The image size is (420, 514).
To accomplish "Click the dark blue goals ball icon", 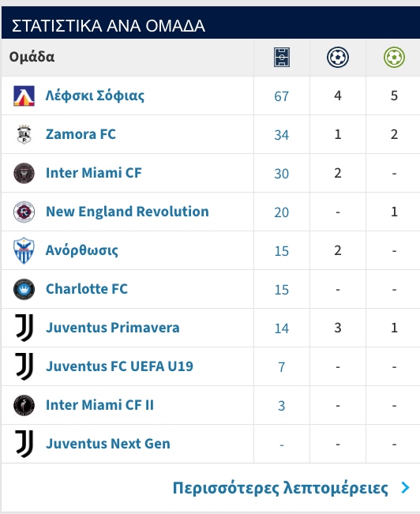I will (338, 58).
